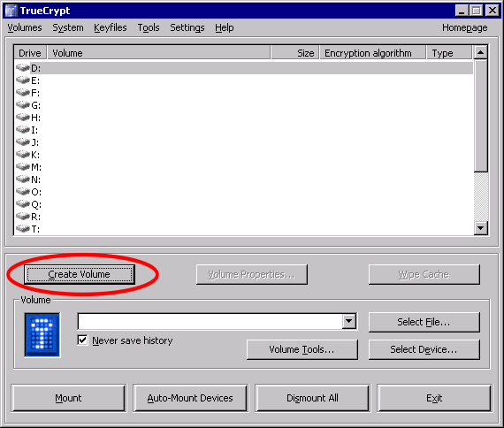Open the Help menu

pyautogui.click(x=225, y=27)
